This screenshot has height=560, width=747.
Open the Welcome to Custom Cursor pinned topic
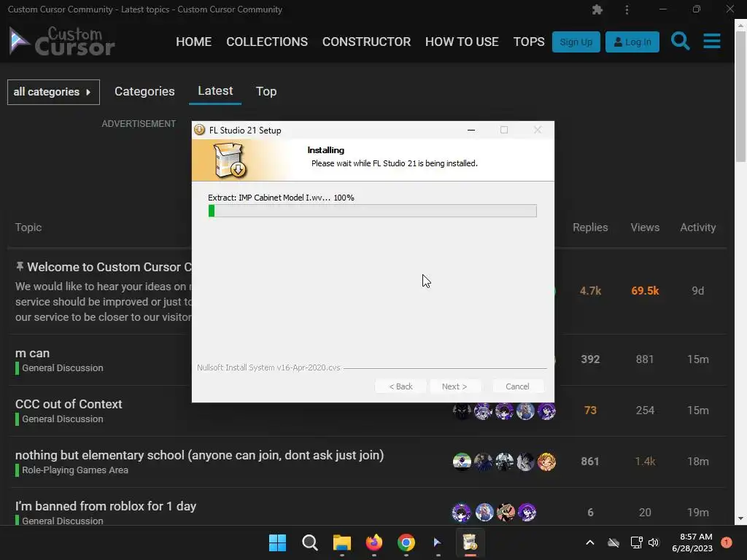pos(109,267)
